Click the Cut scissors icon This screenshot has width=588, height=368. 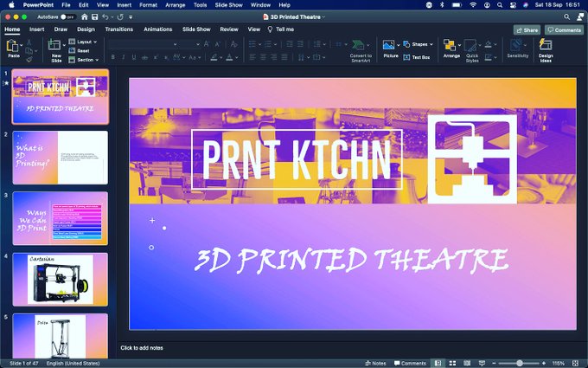click(29, 42)
